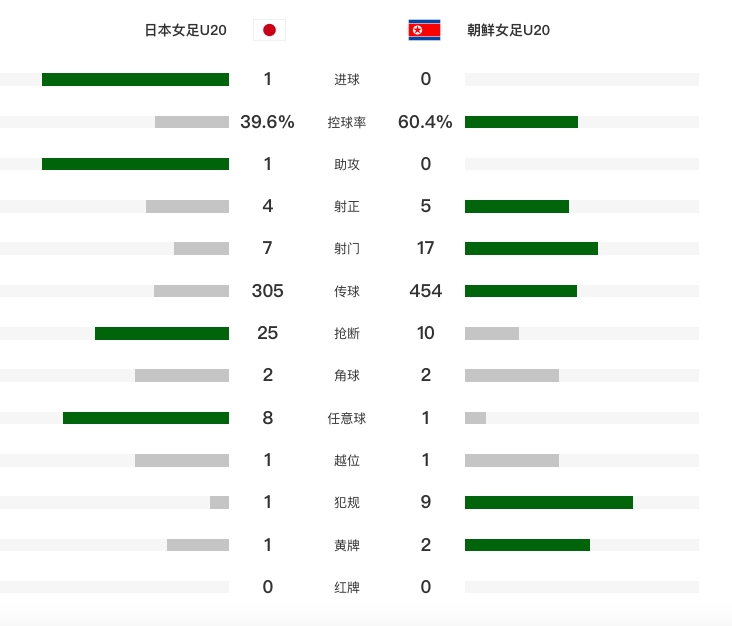
Task: Click Japan's green 抢断 bar
Action: click(162, 333)
